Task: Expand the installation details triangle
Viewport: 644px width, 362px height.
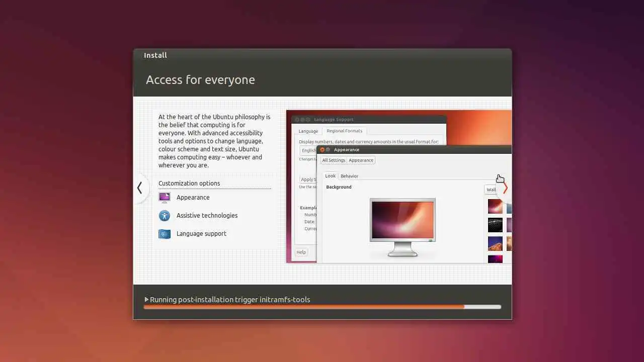Action: pyautogui.click(x=146, y=299)
